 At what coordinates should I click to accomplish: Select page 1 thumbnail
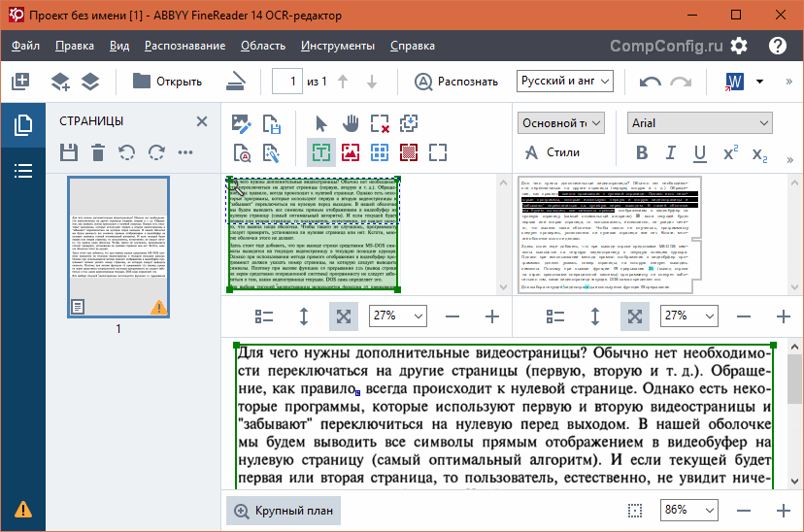point(118,248)
